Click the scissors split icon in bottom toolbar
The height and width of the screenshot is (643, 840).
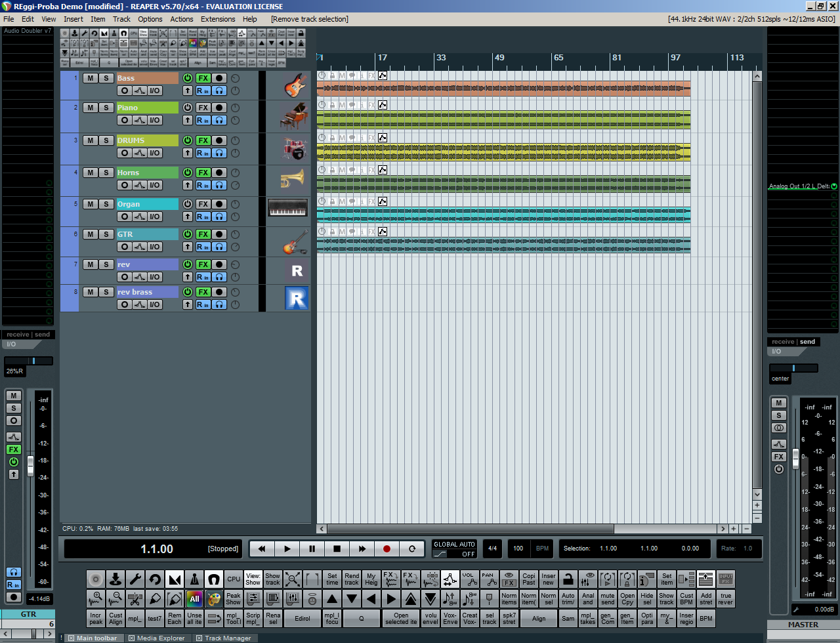click(135, 598)
